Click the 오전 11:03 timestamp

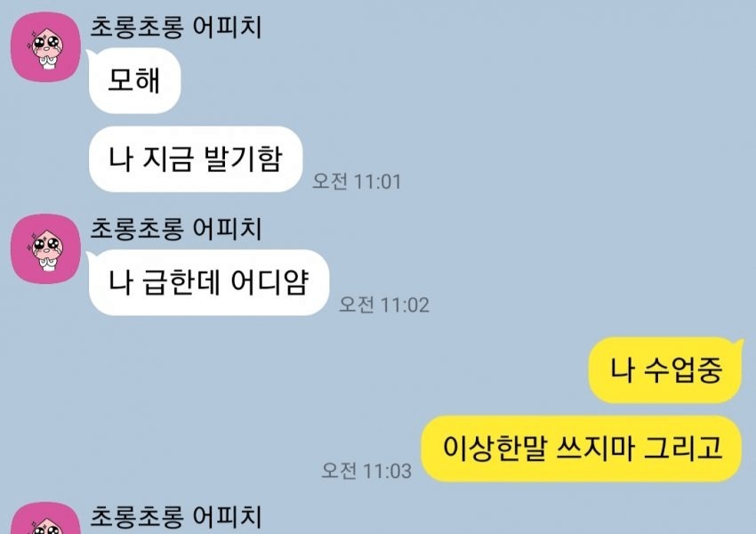click(366, 470)
